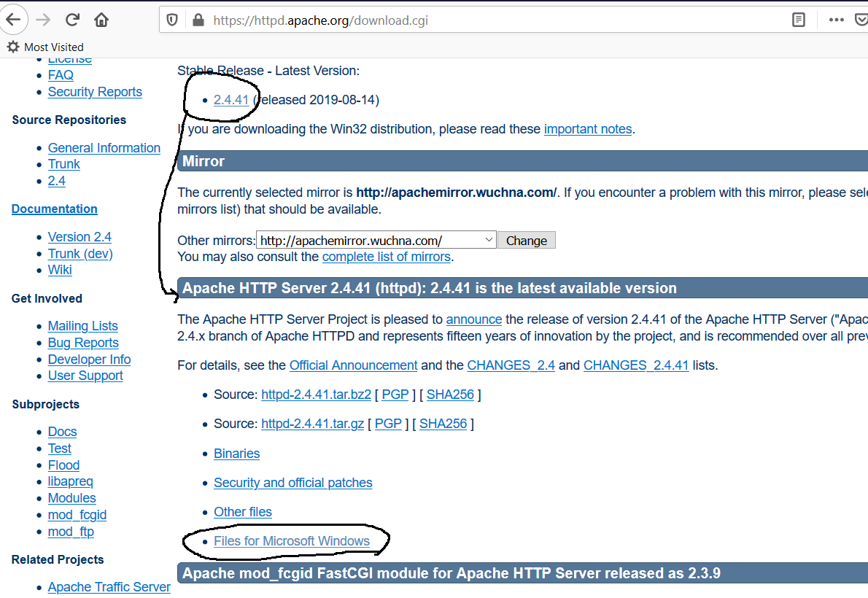The height and width of the screenshot is (598, 868).
Task: Follow the announce link
Action: point(474,319)
